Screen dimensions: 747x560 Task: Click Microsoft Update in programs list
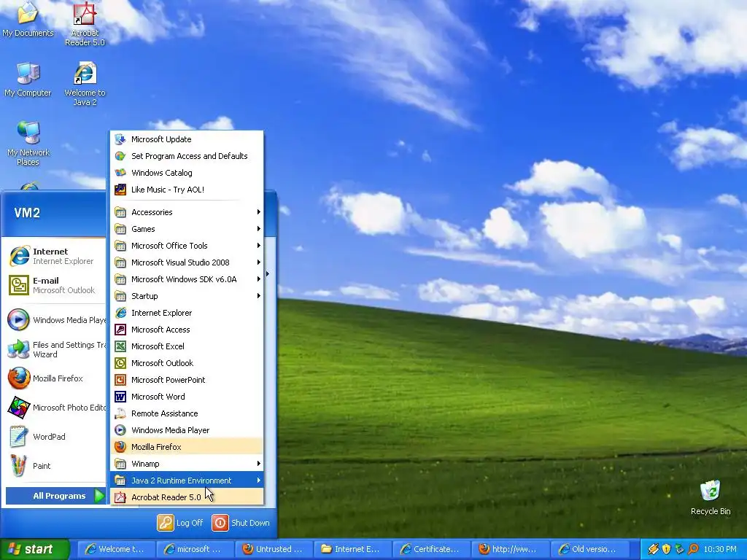coord(187,139)
